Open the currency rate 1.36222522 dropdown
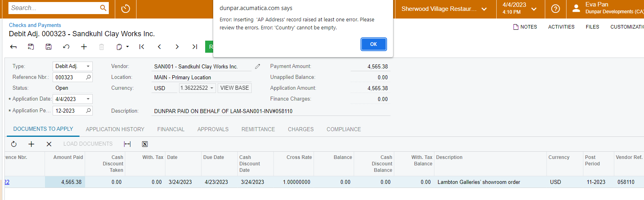The image size is (644, 200). [212, 88]
